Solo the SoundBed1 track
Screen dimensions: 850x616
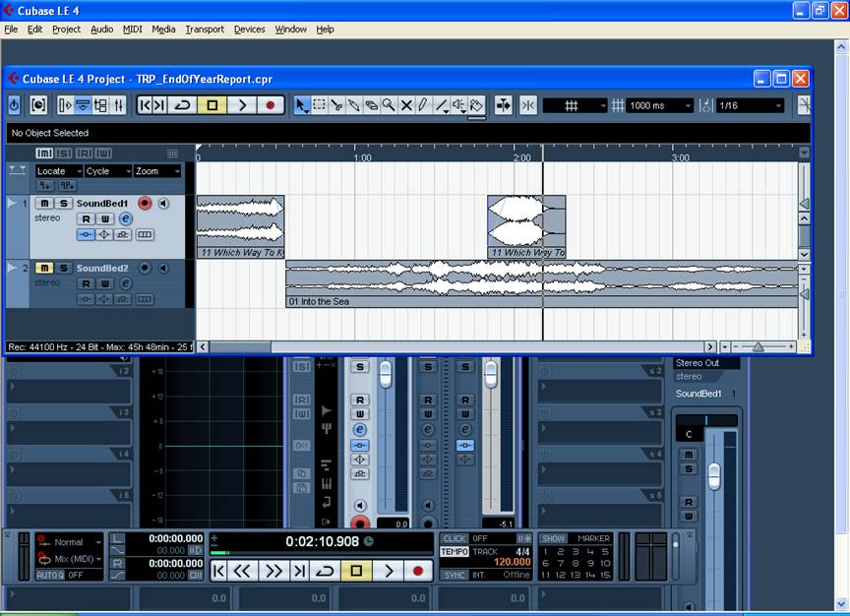(x=63, y=204)
